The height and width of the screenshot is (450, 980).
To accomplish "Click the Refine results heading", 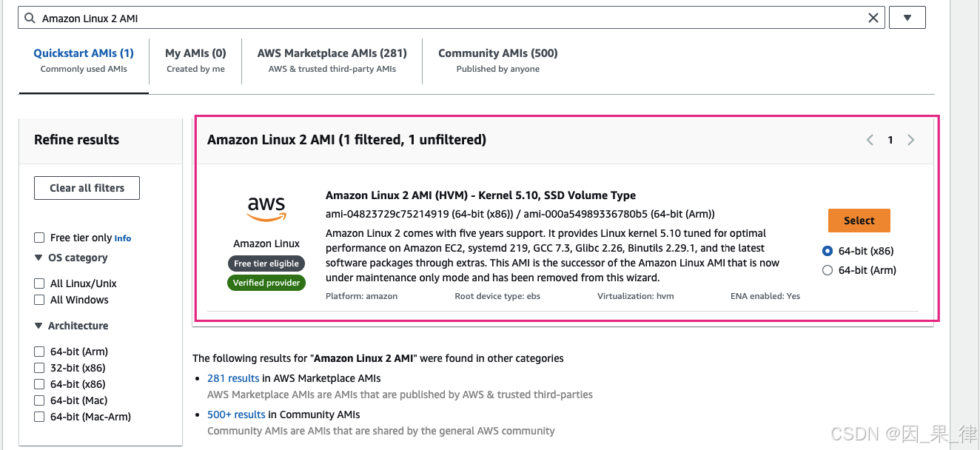I will (77, 140).
